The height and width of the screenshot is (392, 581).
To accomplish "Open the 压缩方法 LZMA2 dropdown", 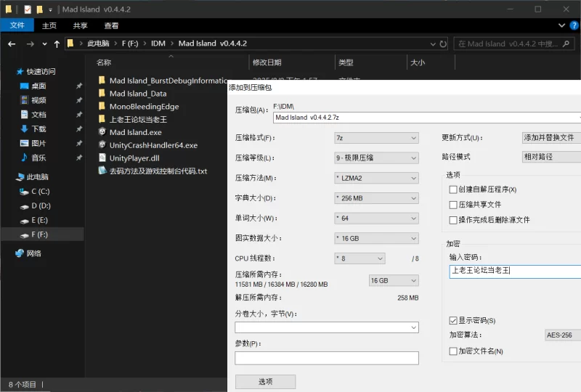I will click(x=376, y=179).
